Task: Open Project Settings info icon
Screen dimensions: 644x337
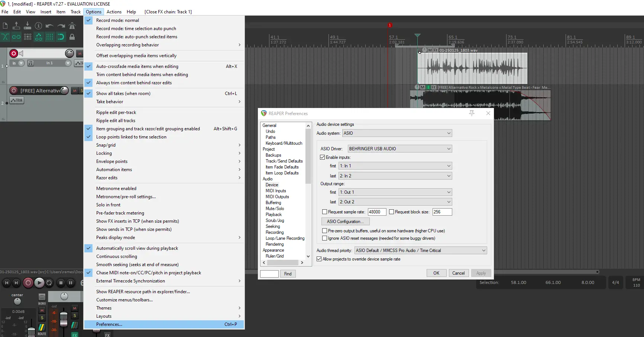Action: click(39, 26)
